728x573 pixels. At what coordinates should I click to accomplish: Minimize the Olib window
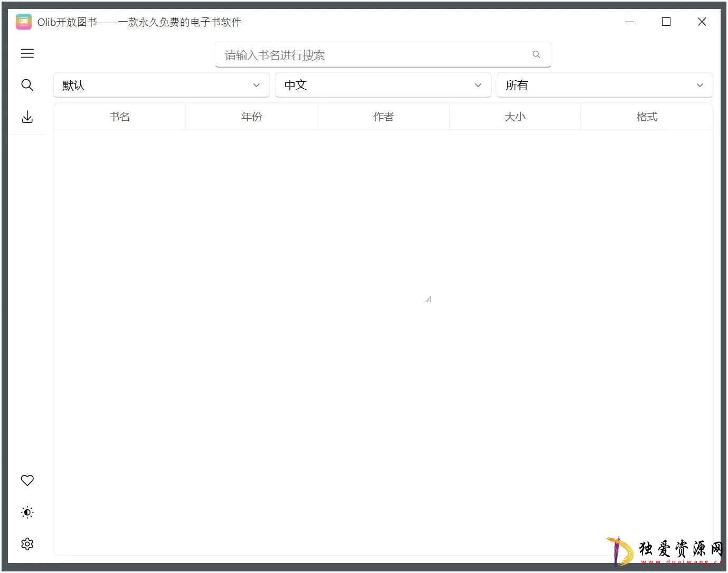pyautogui.click(x=630, y=22)
